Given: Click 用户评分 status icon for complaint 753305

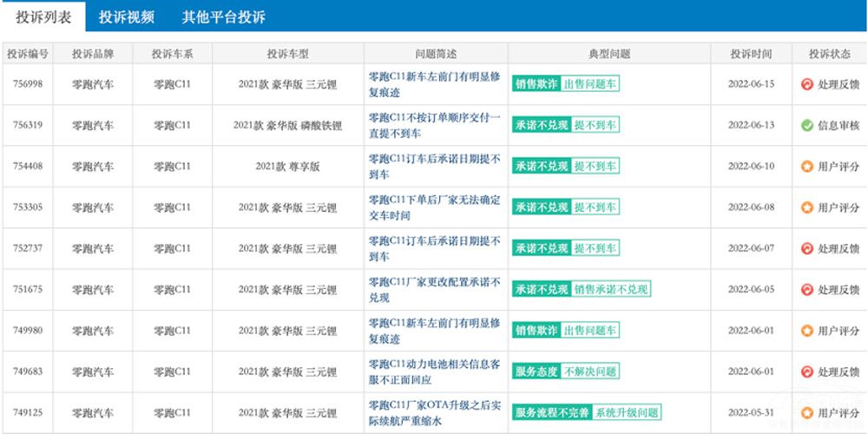Looking at the screenshot, I should pos(806,207).
